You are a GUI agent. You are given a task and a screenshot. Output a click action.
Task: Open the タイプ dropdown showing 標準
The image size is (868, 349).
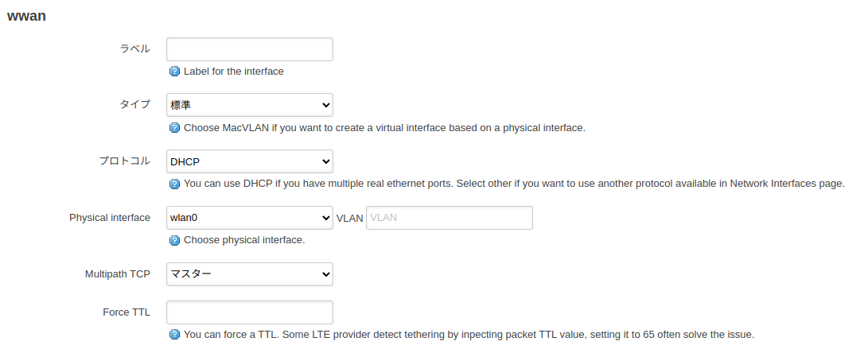tap(249, 105)
